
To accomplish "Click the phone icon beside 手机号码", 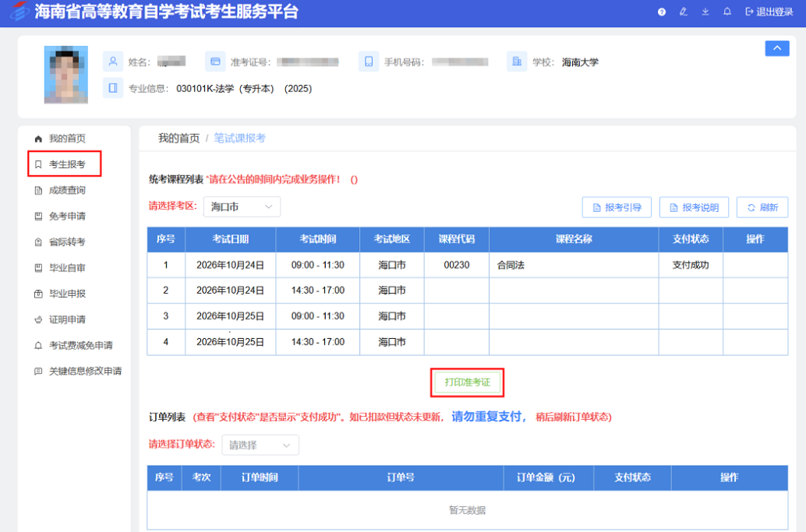I will click(x=369, y=62).
